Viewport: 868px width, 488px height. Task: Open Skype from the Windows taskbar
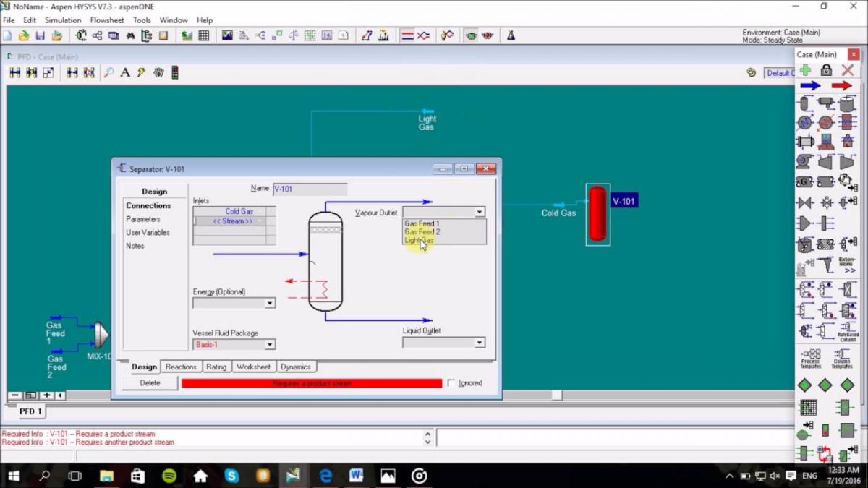pyautogui.click(x=231, y=476)
